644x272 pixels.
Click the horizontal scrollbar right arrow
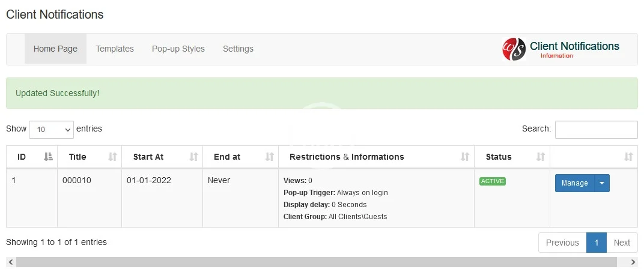634,262
